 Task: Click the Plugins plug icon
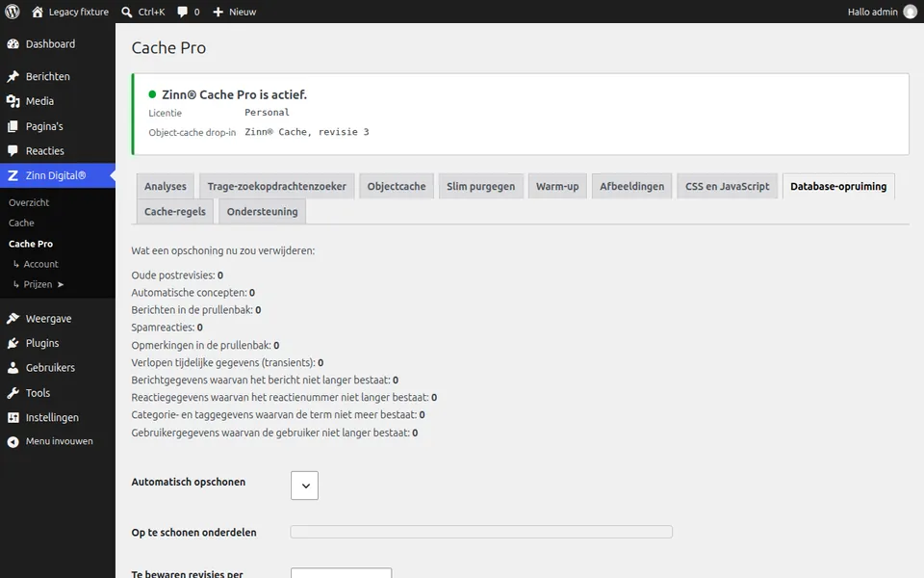[13, 343]
